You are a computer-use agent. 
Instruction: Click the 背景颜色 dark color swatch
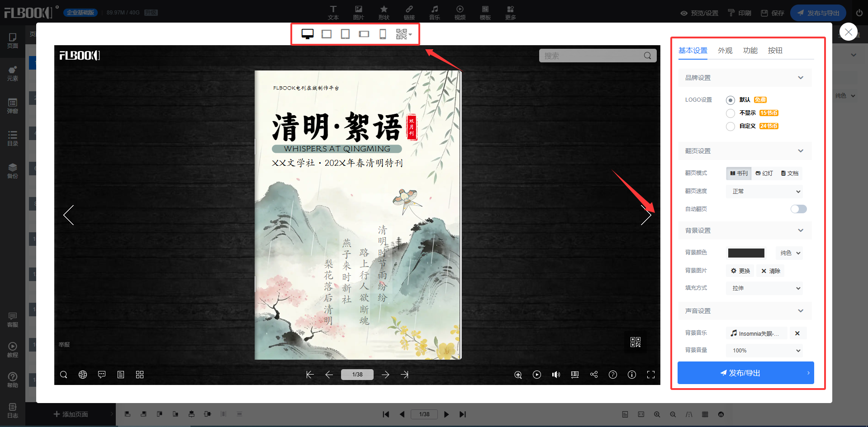[x=746, y=253]
